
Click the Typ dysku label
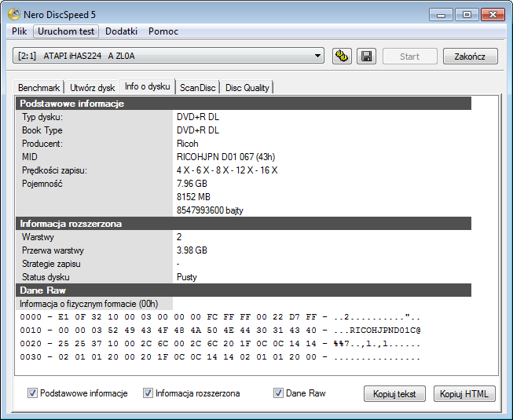pyautogui.click(x=42, y=117)
